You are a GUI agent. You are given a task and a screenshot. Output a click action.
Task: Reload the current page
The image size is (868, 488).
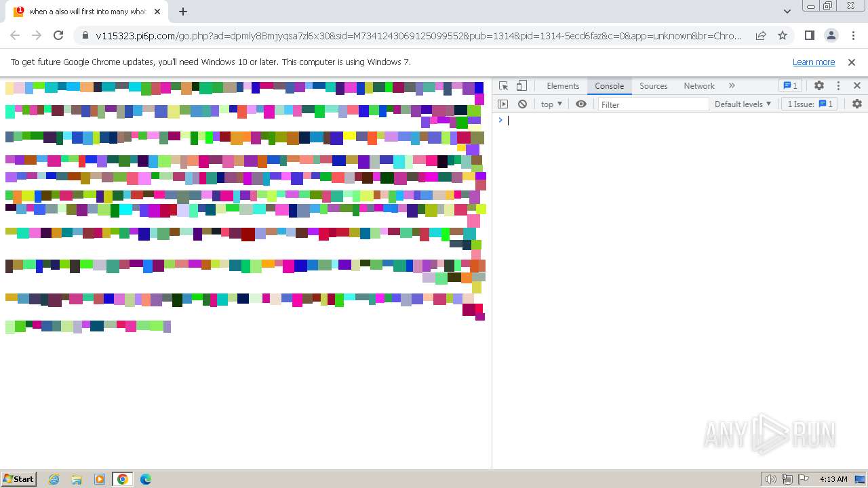[58, 35]
